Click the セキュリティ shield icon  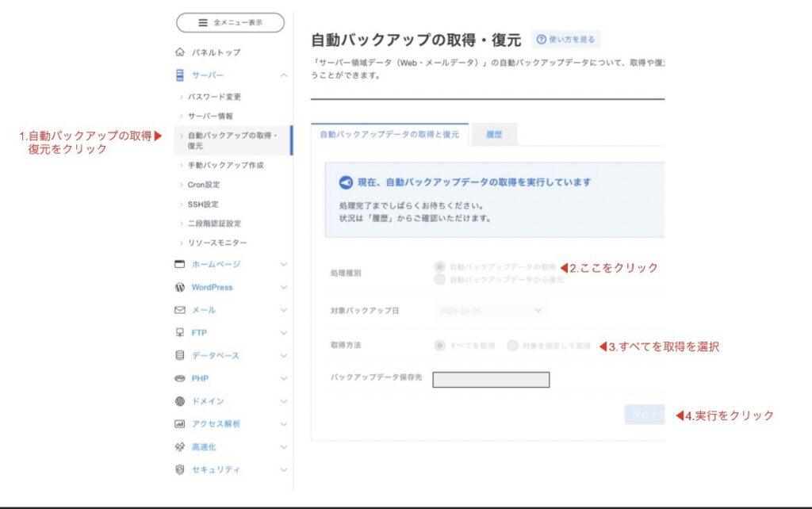[179, 469]
